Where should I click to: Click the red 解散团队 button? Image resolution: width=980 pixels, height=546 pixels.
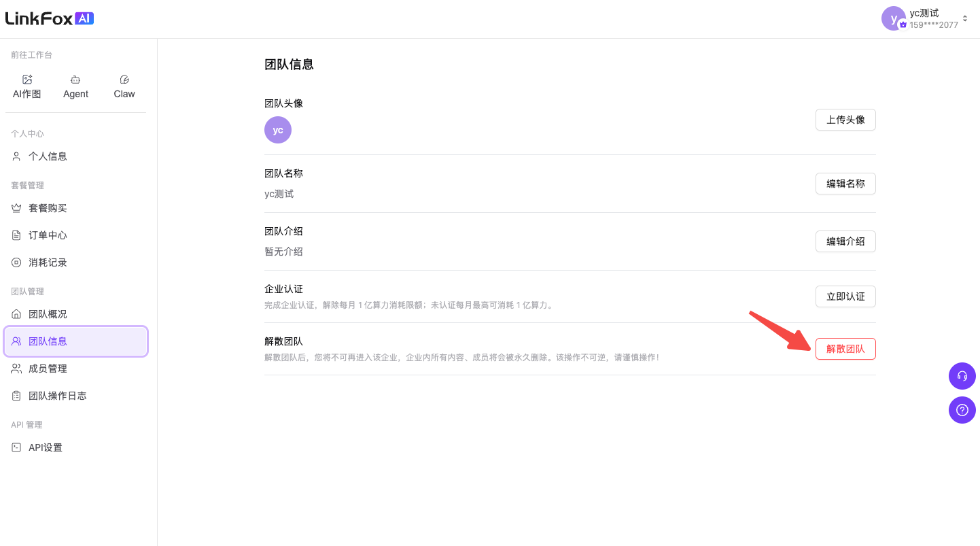[845, 349]
